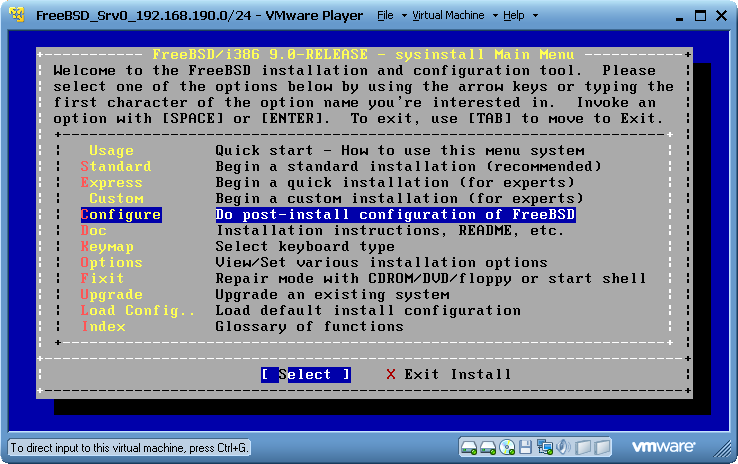
Task: Click the first hard disk device icon
Action: [x=469, y=447]
